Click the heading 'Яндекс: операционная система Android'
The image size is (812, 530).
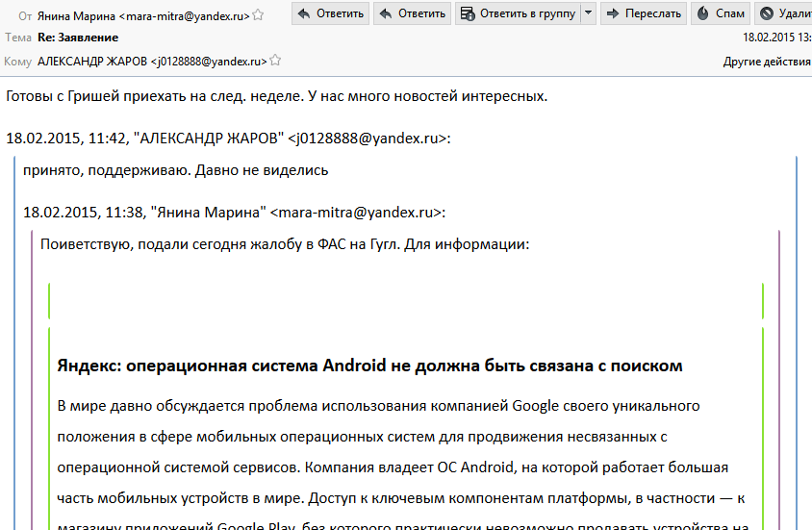click(369, 366)
